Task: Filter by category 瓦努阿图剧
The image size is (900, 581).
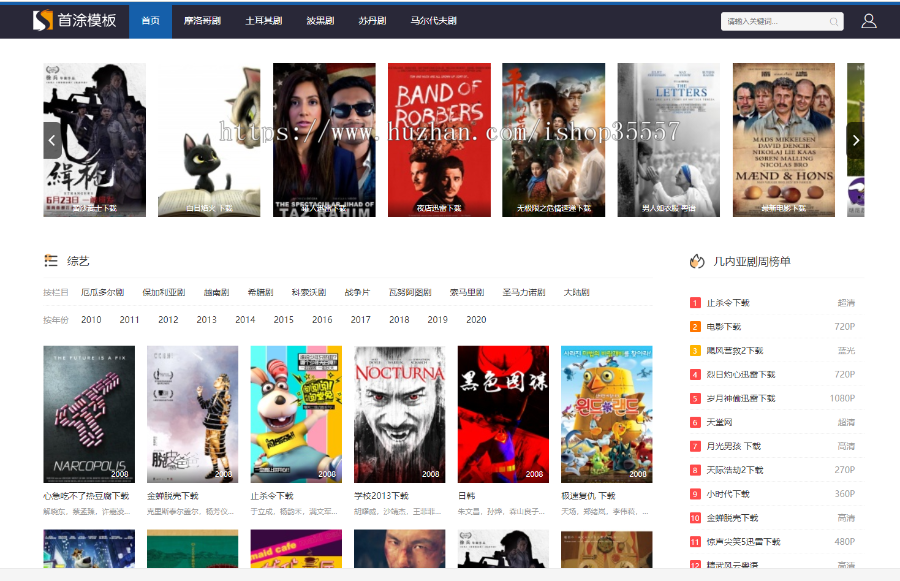Action: click(x=410, y=292)
